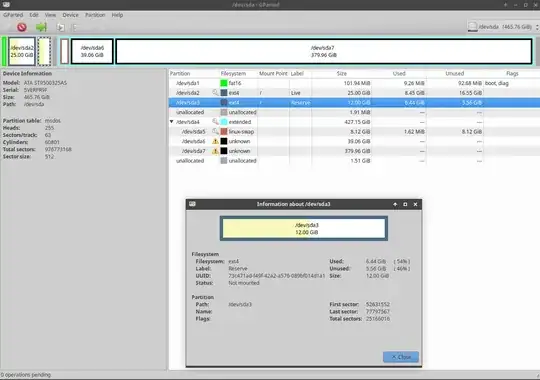The height and width of the screenshot is (380, 540).
Task: Click the Copy partition toolbar icon
Action: 61,28
